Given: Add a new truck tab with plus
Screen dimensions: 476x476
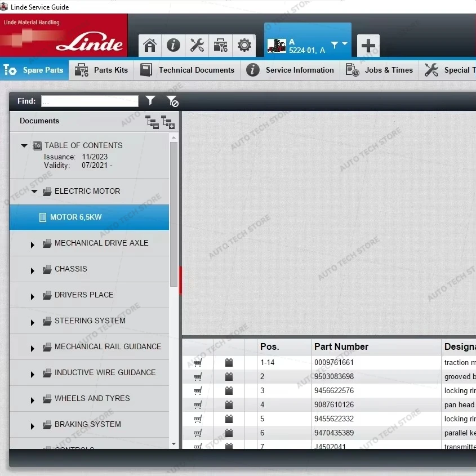Looking at the screenshot, I should click(x=368, y=46).
